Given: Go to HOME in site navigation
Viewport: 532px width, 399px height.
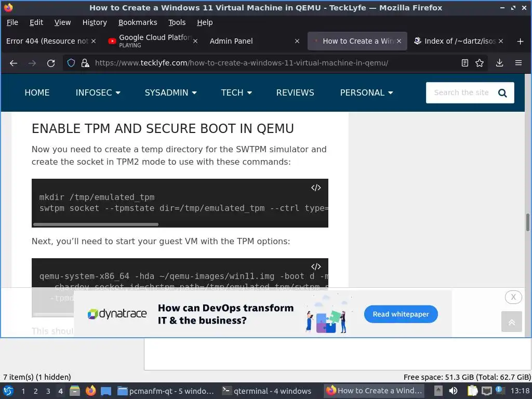Looking at the screenshot, I should point(37,92).
